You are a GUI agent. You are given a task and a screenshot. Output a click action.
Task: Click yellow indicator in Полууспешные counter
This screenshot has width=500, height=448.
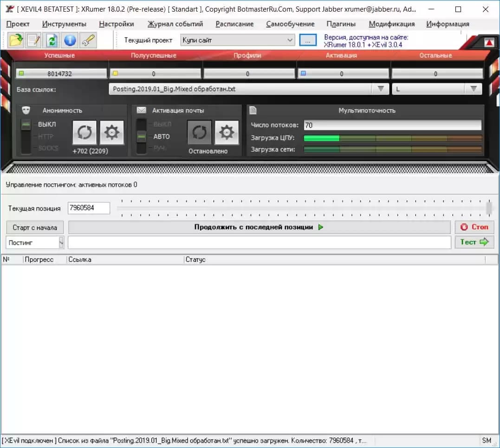click(x=116, y=73)
